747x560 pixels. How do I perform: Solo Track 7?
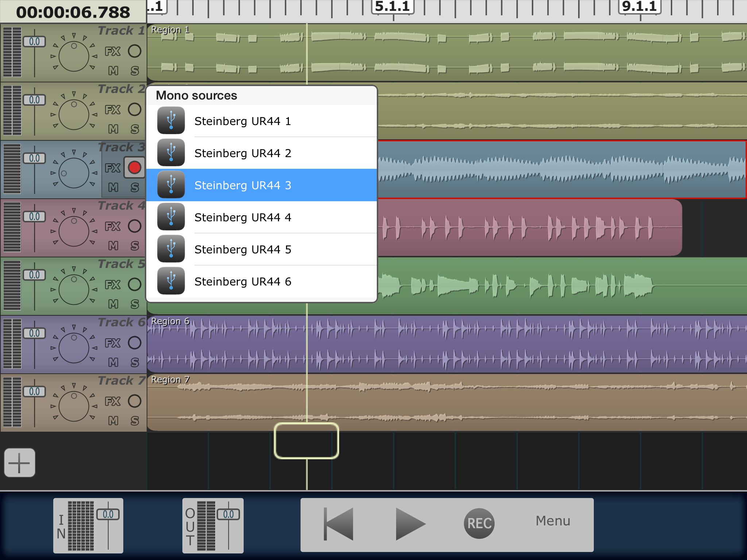tap(135, 421)
